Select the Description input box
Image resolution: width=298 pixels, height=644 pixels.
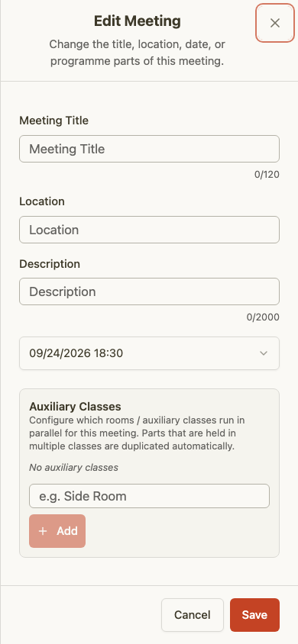149,291
